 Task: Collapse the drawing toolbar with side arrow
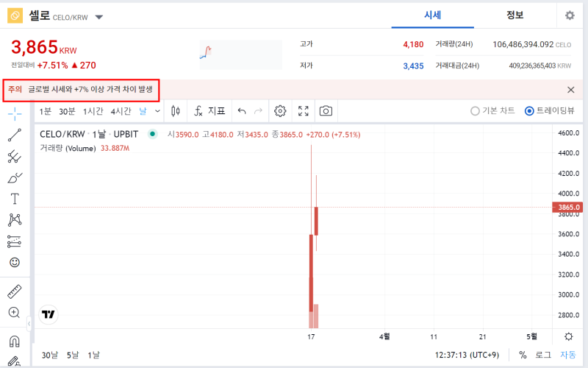pos(29,323)
